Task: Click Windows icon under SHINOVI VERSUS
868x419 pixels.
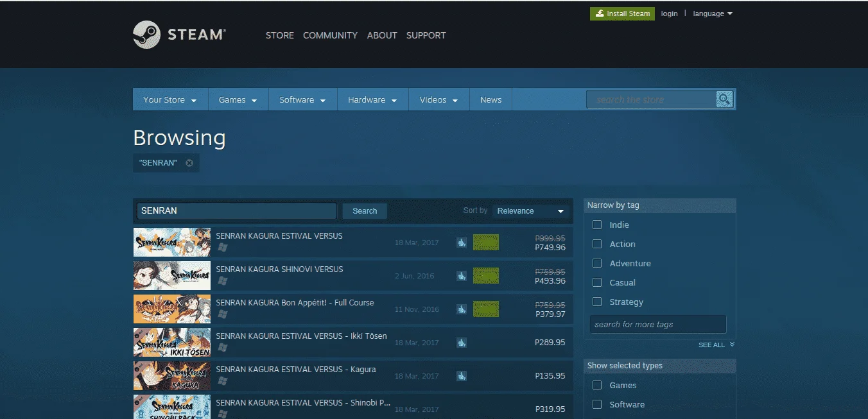Action: tap(223, 280)
